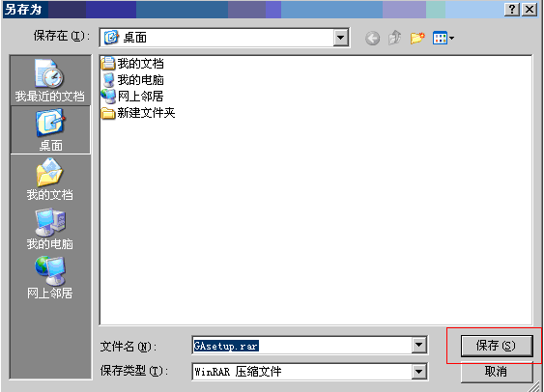Create a new folder via toolbar icon

click(417, 38)
